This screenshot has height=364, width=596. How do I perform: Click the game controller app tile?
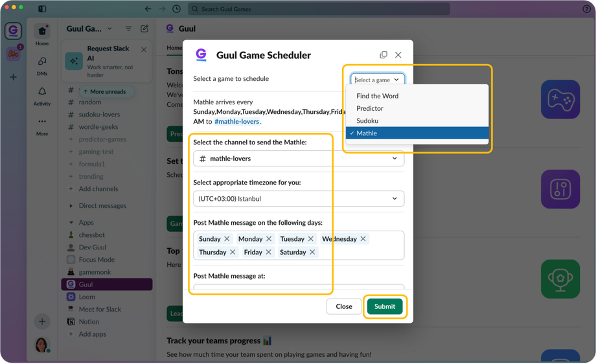560,99
